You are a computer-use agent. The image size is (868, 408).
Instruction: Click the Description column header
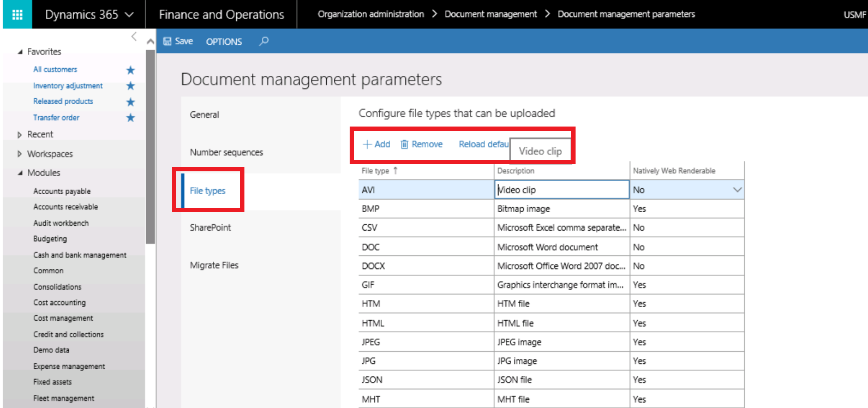click(561, 171)
